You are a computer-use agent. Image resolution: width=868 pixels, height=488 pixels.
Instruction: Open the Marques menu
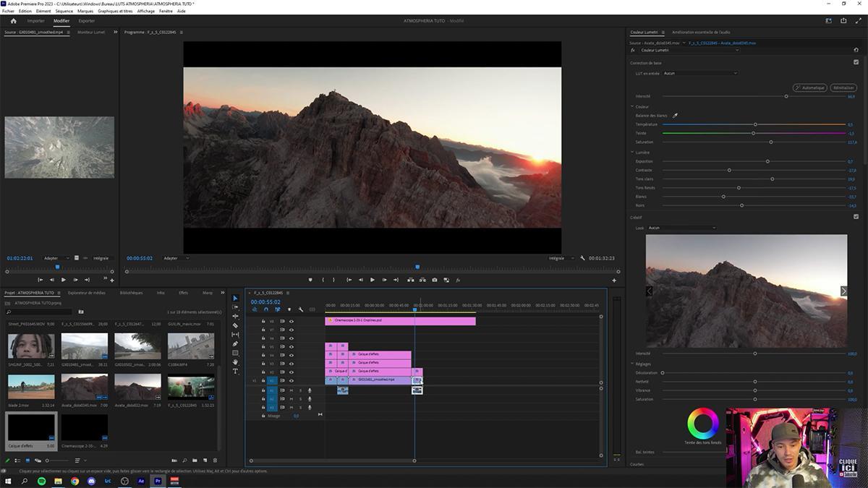point(85,12)
